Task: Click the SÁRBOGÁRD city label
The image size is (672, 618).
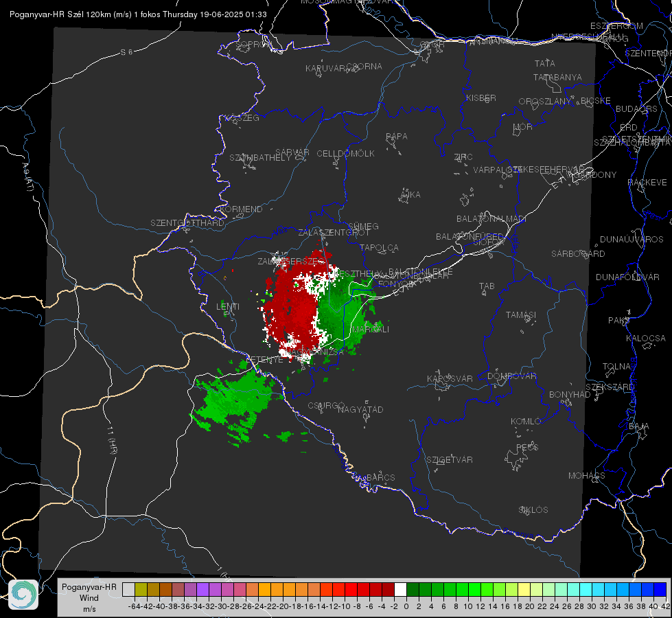Action: click(578, 254)
